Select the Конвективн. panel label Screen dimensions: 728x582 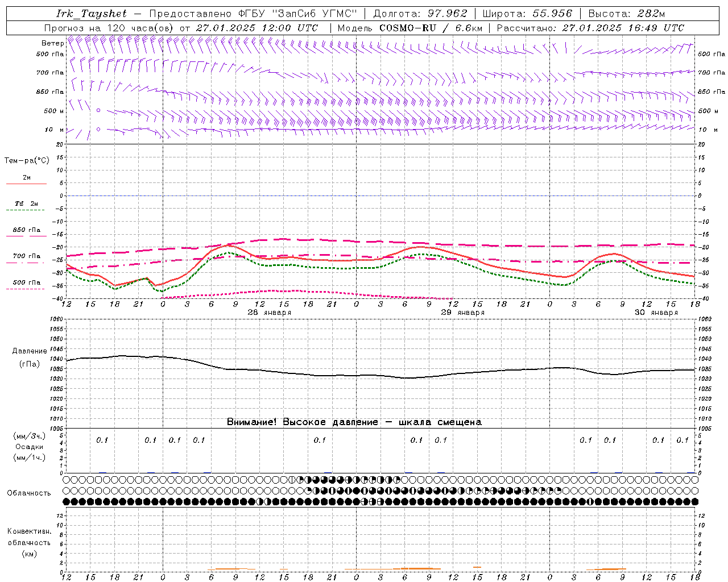point(29,531)
